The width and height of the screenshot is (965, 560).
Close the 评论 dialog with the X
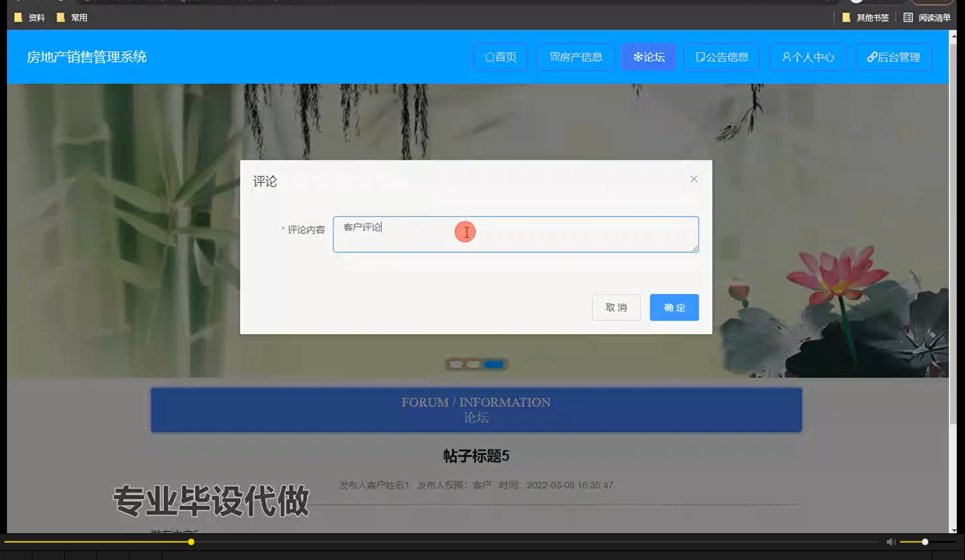tap(693, 179)
